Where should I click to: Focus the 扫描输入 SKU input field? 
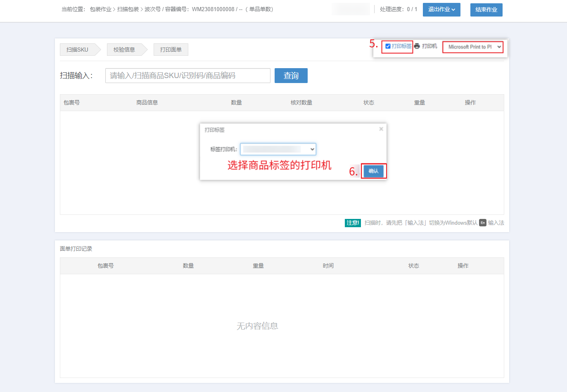[x=187, y=76]
